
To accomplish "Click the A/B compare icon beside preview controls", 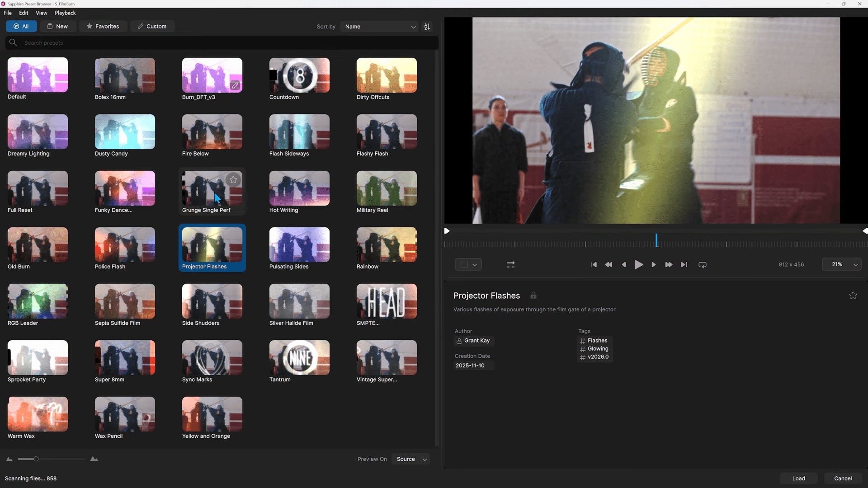I will 510,264.
